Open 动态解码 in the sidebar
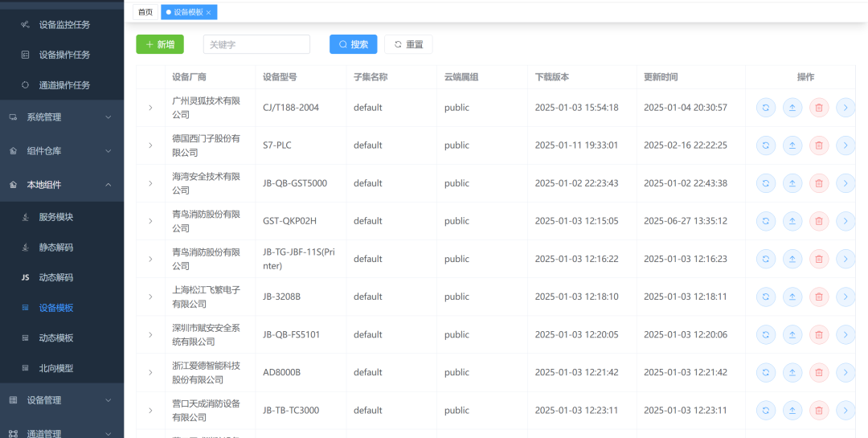Screen dimensions: 868x438 pyautogui.click(x=55, y=277)
